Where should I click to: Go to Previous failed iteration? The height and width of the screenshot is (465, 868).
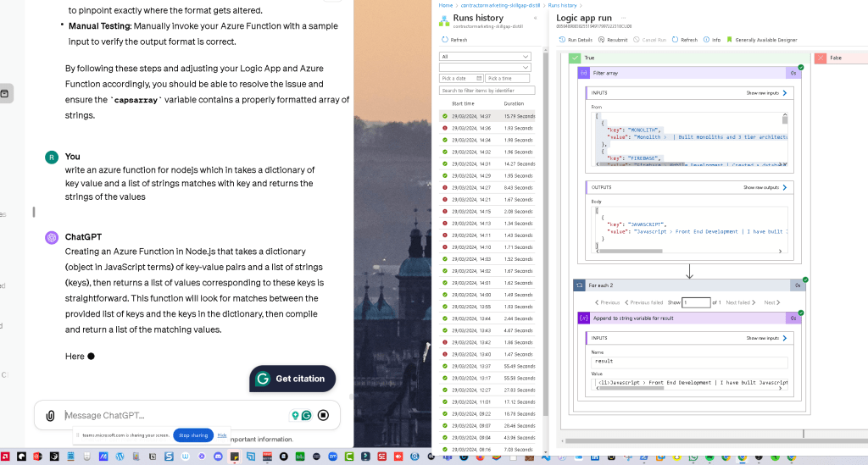pos(644,302)
